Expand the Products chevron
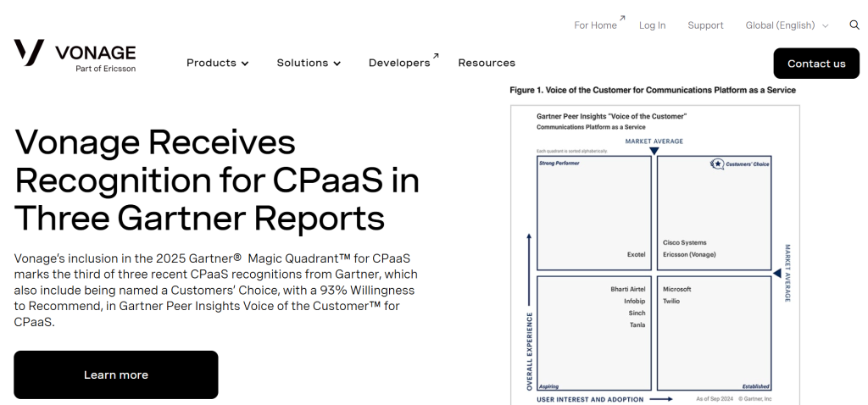 click(x=245, y=64)
